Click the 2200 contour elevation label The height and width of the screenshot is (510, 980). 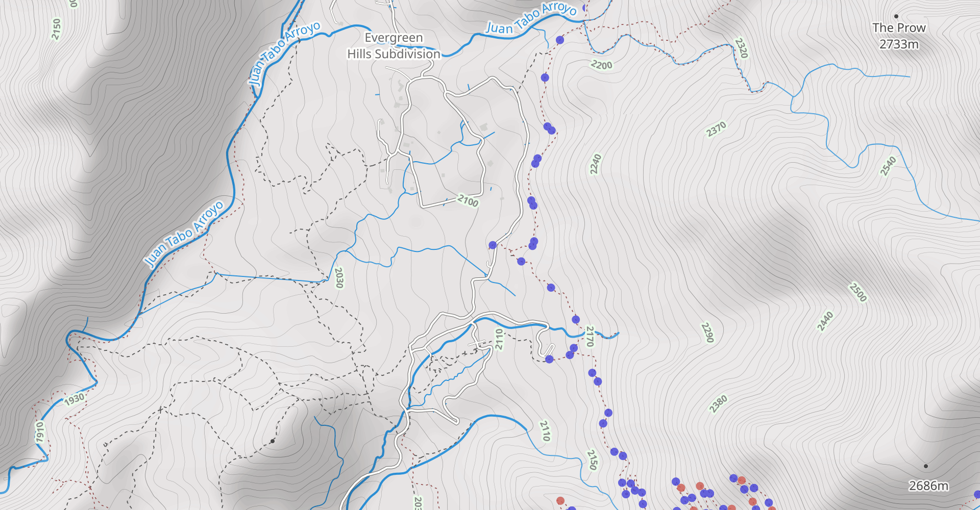pos(601,65)
